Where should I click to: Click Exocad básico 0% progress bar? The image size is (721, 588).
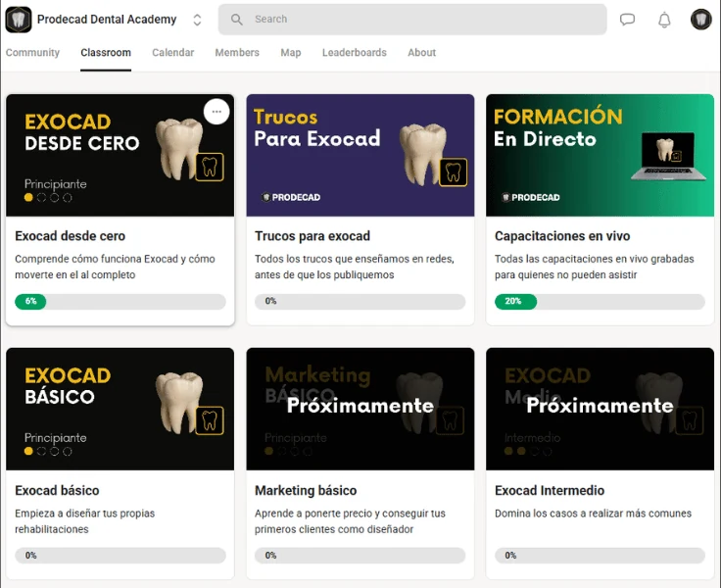pos(120,556)
